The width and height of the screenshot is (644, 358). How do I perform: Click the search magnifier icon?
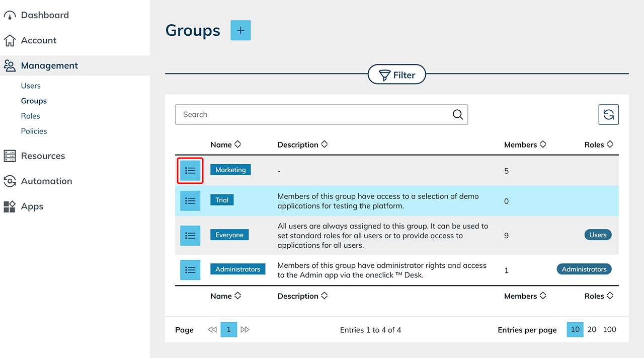point(457,115)
